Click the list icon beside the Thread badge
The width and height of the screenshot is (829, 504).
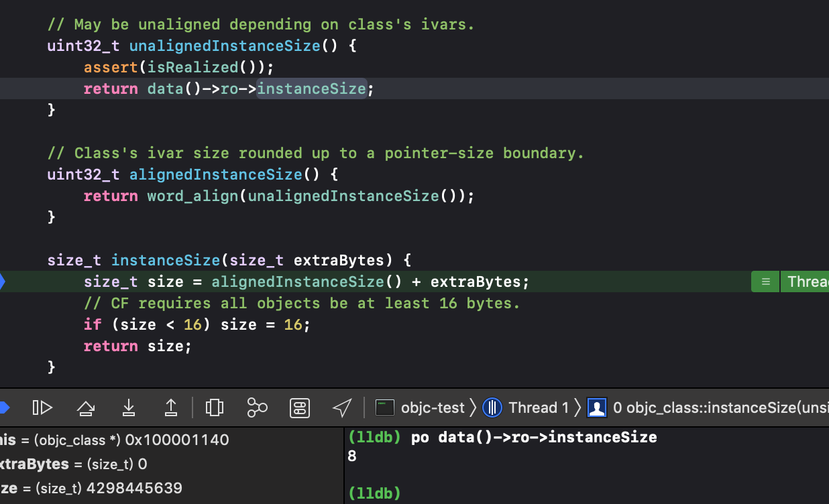[x=766, y=281]
